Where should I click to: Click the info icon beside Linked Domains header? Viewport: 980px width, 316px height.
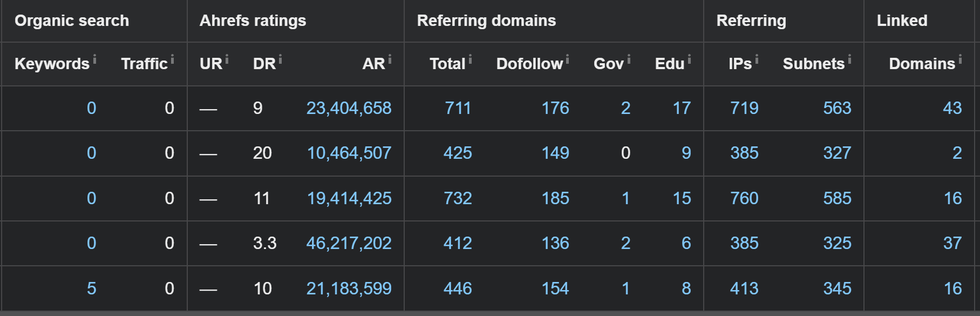coord(960,59)
